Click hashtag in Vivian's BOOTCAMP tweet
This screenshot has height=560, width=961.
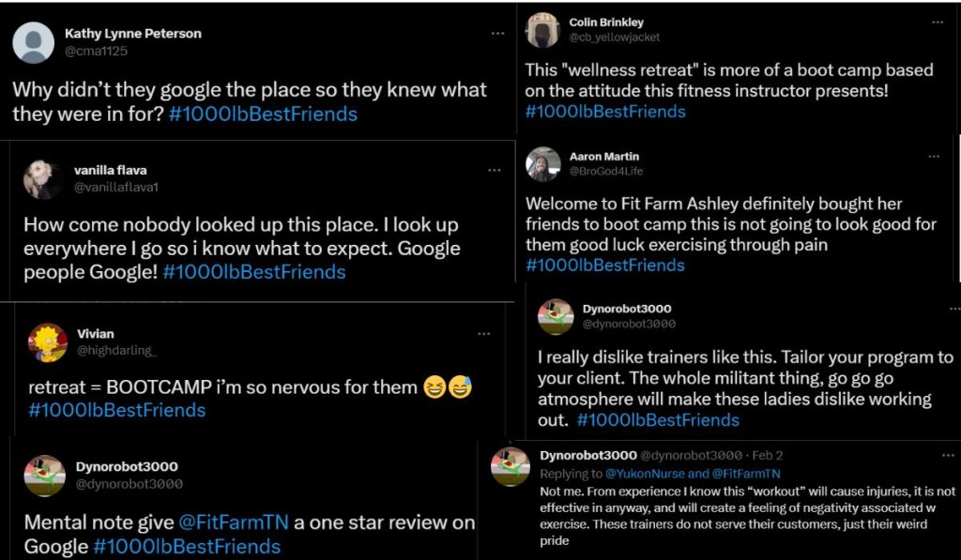pos(116,410)
